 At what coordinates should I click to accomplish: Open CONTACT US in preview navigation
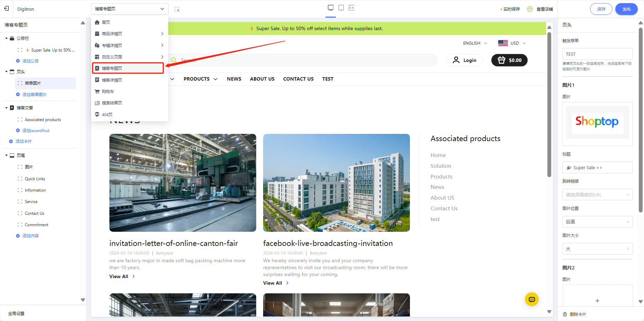point(298,79)
